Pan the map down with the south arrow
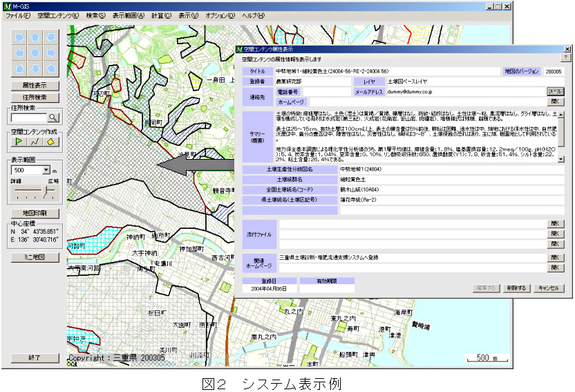 pyautogui.click(x=34, y=68)
